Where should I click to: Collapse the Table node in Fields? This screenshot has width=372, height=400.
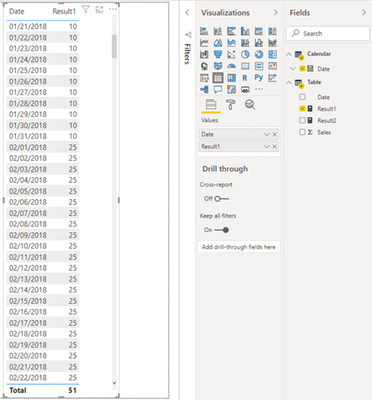pos(289,83)
